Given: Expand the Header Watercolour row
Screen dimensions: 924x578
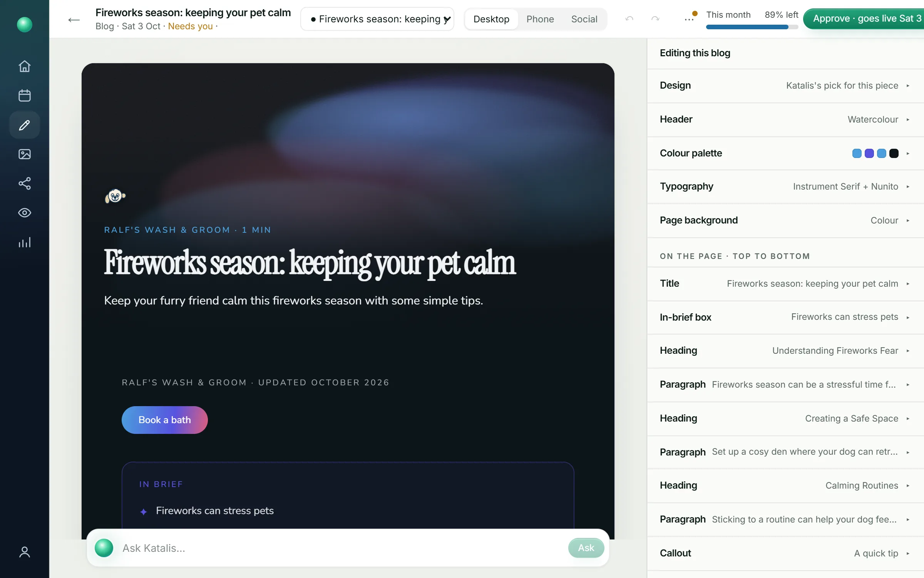Looking at the screenshot, I should click(785, 119).
